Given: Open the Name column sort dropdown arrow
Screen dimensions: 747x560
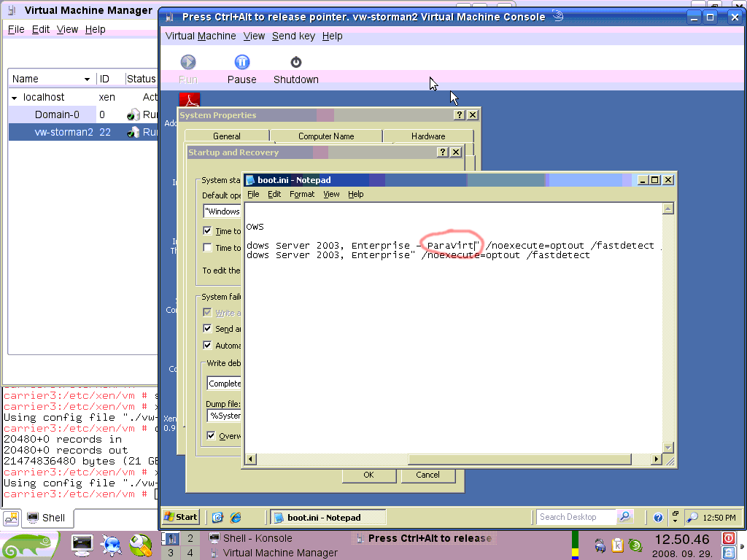Looking at the screenshot, I should point(87,79).
